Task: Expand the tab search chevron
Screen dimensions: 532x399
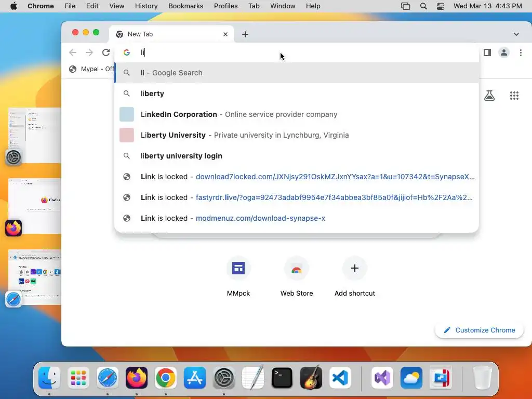Action: [516, 34]
